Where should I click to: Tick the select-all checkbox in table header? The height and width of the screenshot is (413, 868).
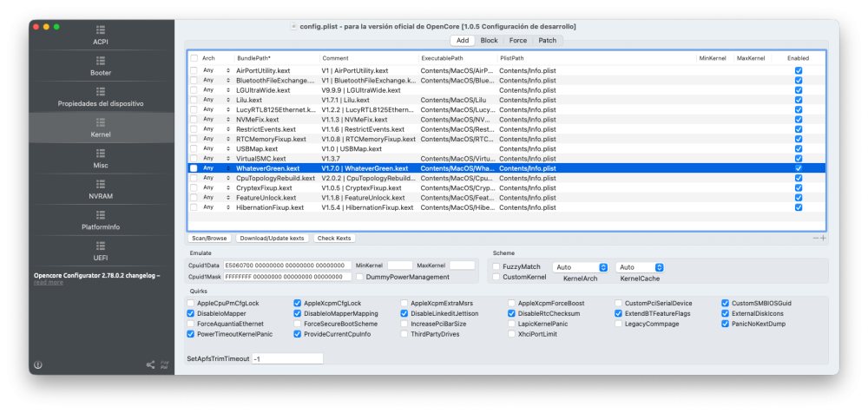tap(194, 58)
